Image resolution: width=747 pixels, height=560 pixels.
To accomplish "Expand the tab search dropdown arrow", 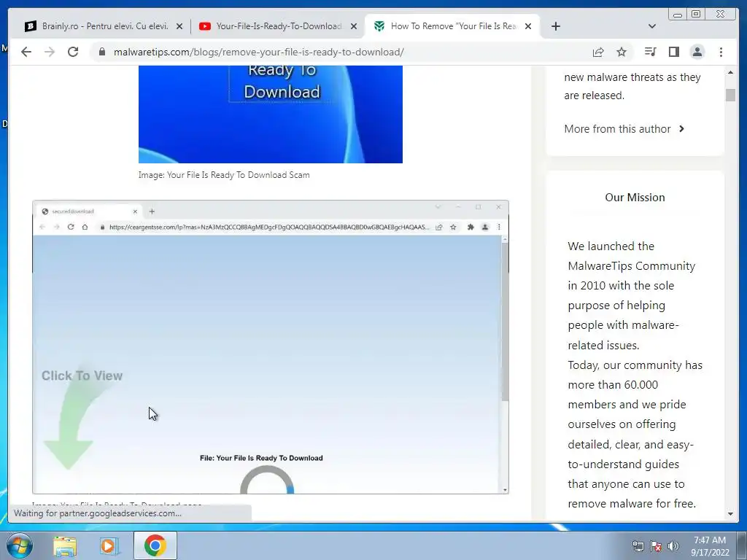I will [652, 26].
